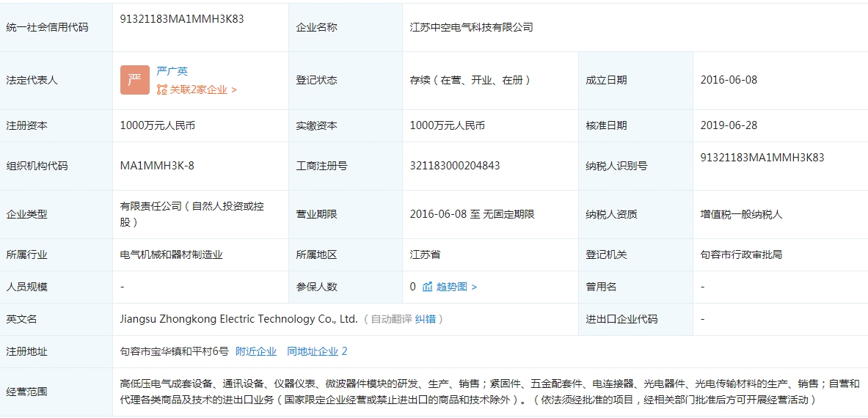
Task: Click company name 江苏中空电气科技有限公司
Action: [x=471, y=27]
